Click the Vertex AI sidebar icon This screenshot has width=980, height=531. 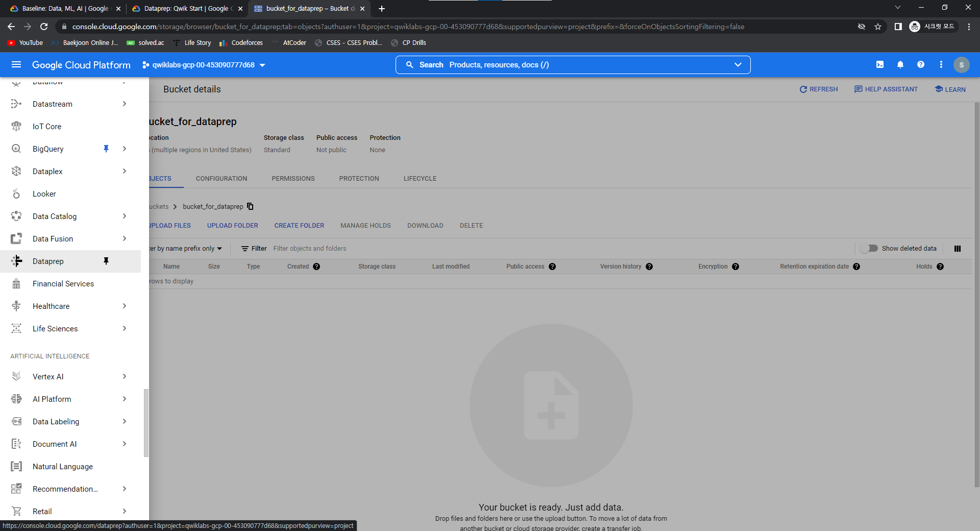tap(16, 377)
